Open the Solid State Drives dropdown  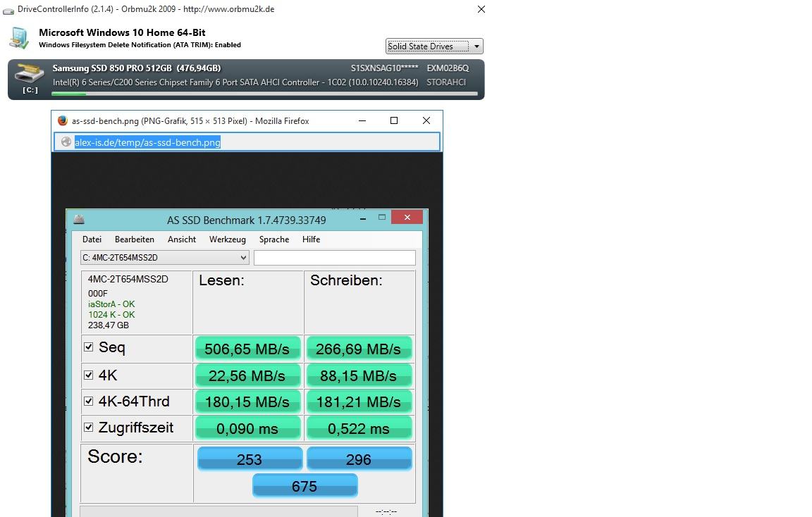pos(434,46)
